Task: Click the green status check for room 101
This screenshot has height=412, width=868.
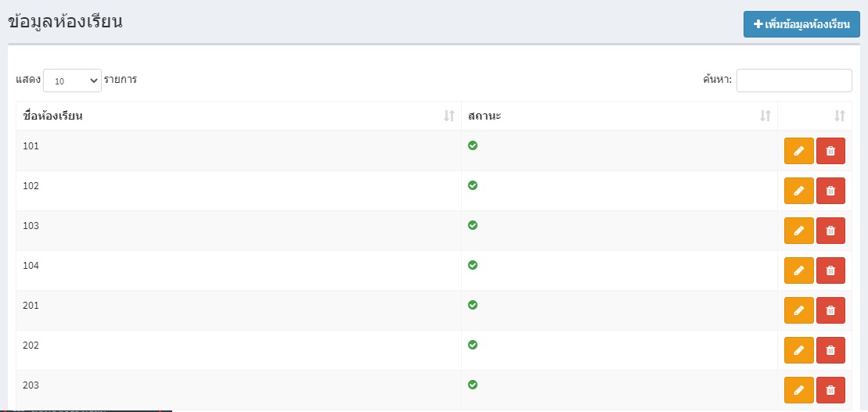Action: [x=473, y=145]
